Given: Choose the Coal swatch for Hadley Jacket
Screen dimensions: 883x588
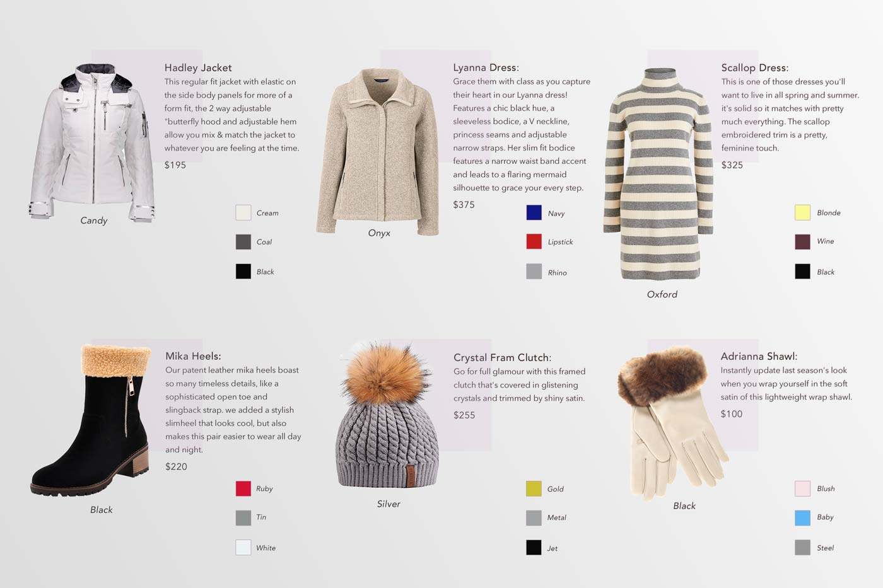Looking at the screenshot, I should (x=243, y=241).
